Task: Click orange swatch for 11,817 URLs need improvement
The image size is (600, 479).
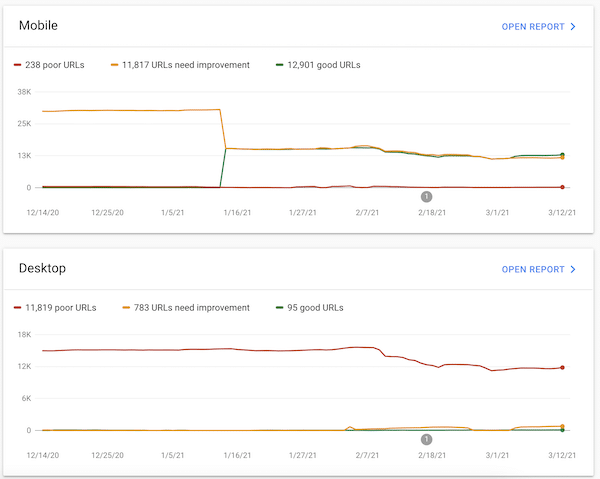Action: (x=114, y=65)
